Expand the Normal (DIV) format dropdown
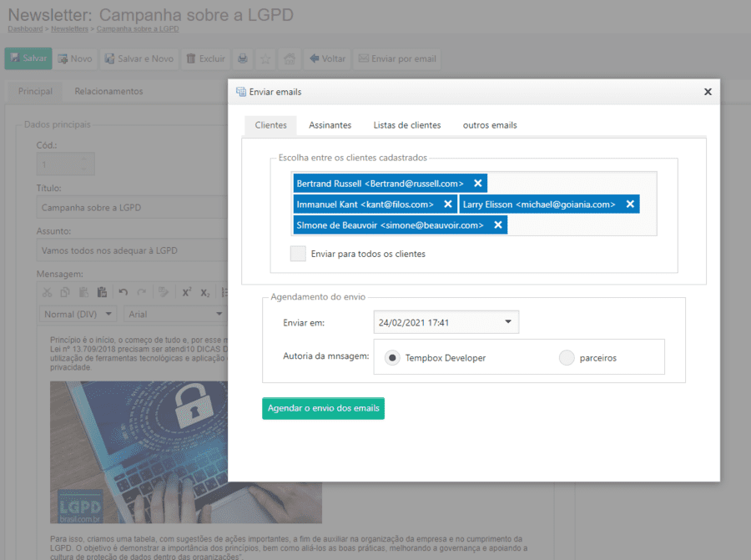The width and height of the screenshot is (751, 560). (x=79, y=315)
